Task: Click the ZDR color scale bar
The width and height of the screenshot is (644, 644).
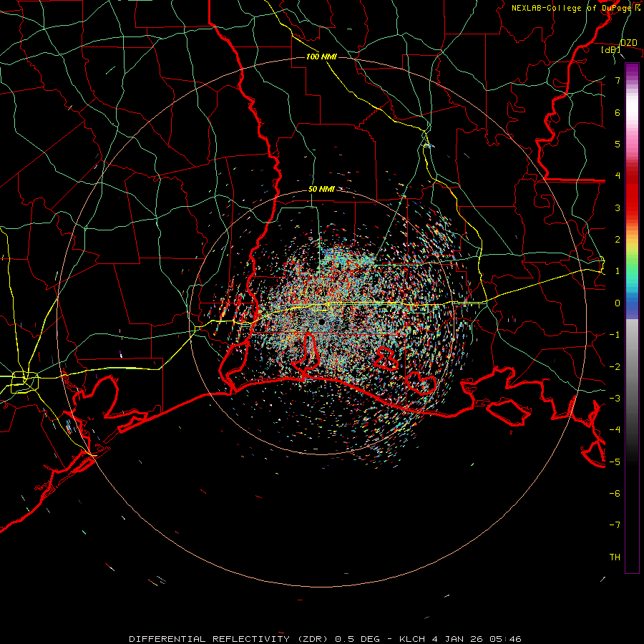Action: (x=632, y=318)
